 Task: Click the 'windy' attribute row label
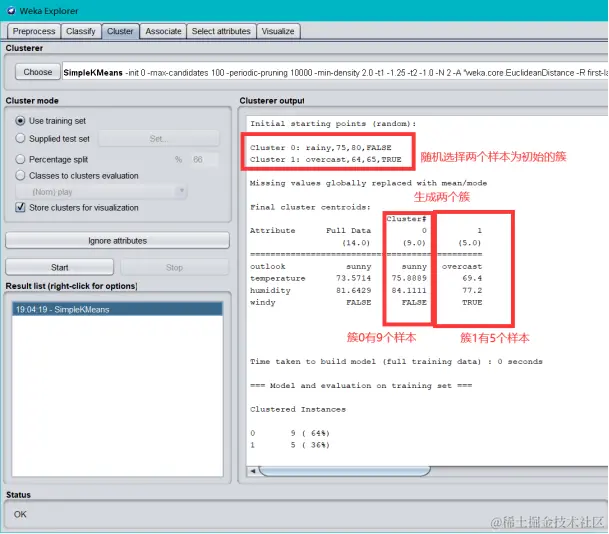pyautogui.click(x=263, y=303)
